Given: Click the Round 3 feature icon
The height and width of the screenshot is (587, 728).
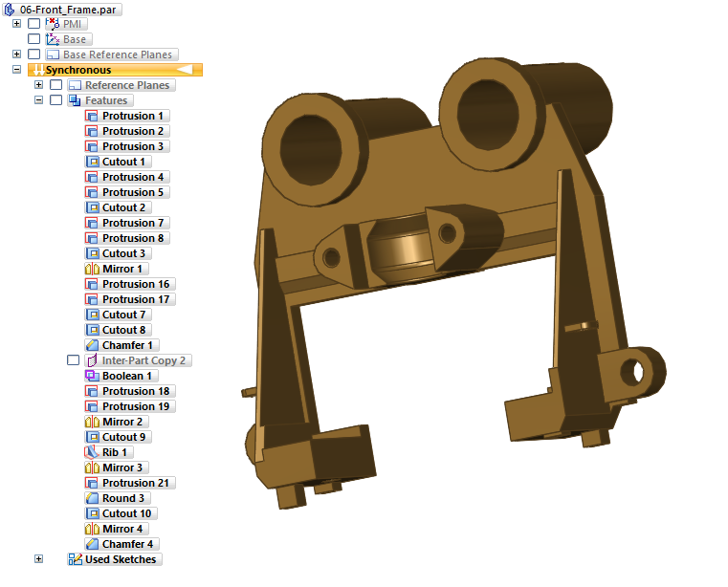Looking at the screenshot, I should 92,498.
